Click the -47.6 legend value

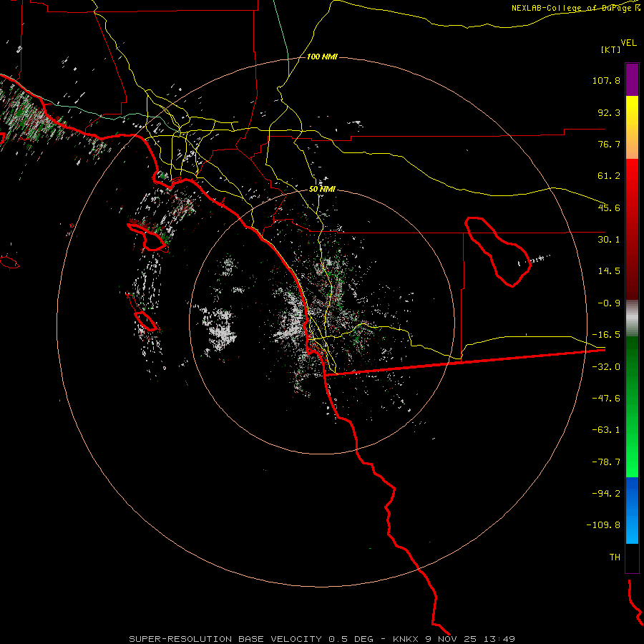click(x=606, y=399)
